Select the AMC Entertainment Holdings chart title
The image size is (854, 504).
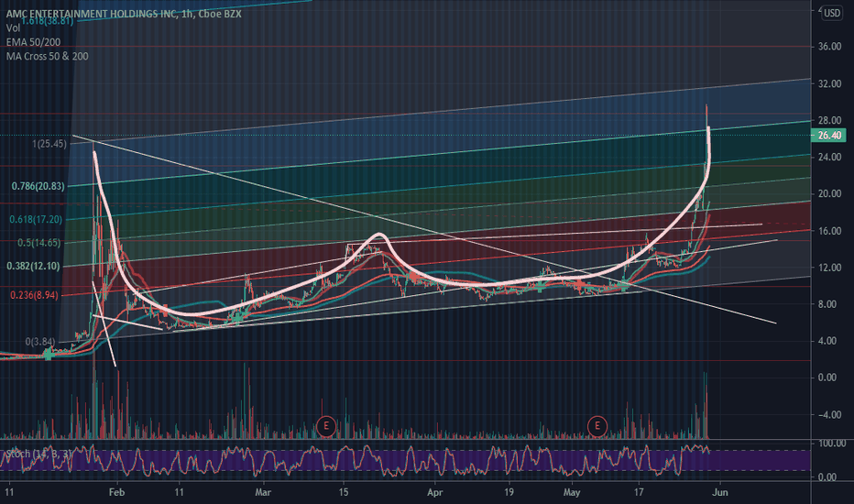124,14
